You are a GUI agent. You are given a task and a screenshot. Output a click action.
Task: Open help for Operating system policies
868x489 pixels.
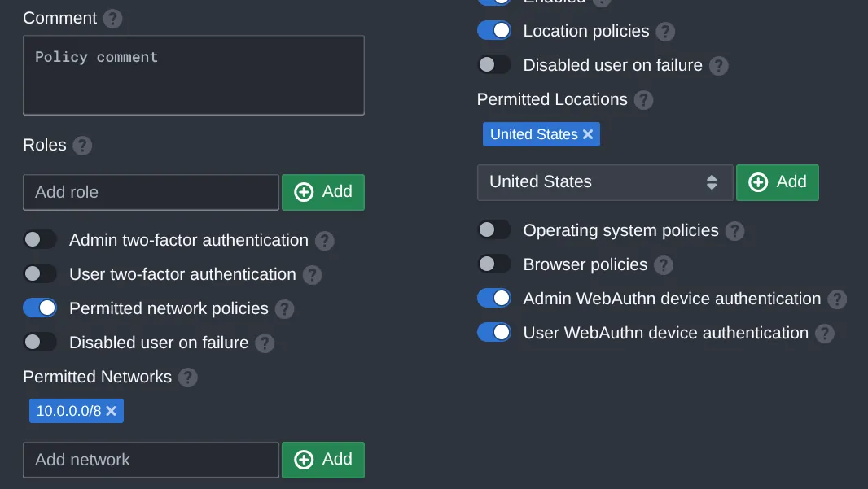tap(734, 230)
